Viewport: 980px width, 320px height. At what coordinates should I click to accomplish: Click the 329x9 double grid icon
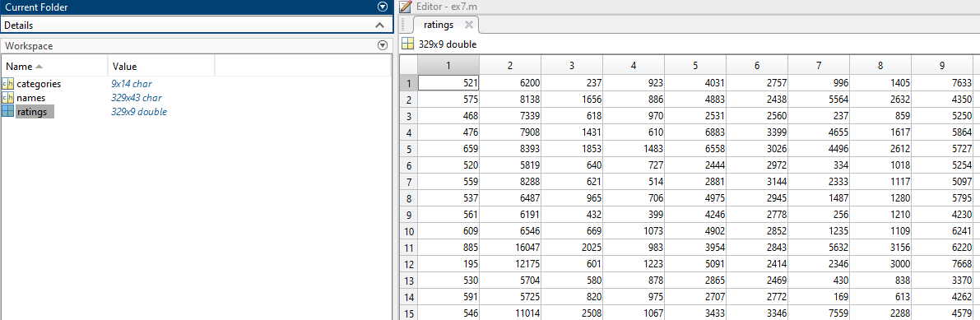[407, 44]
